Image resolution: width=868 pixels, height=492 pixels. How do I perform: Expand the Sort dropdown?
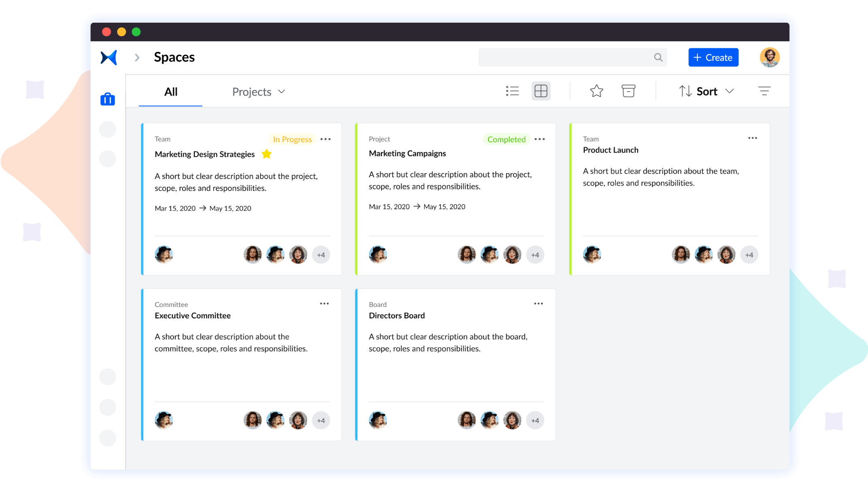coord(706,92)
